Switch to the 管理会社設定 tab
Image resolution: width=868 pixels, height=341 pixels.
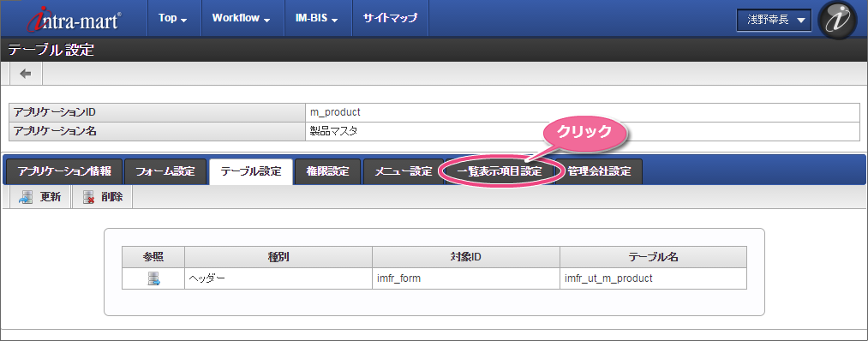click(600, 171)
